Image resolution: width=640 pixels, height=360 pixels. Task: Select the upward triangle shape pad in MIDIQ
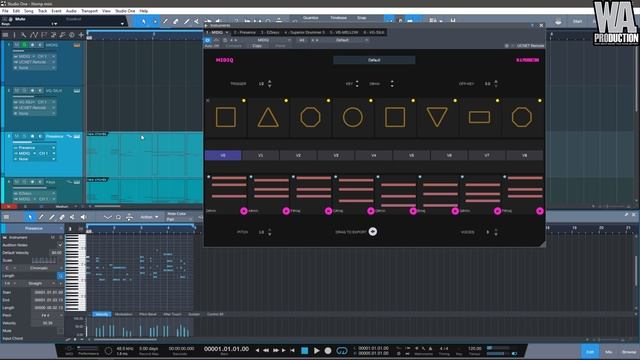268,117
